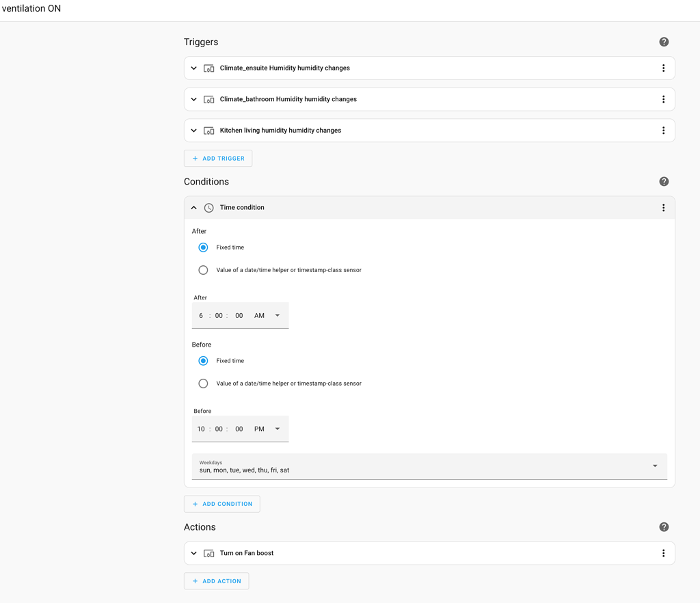Open the overflow menu of the Time condition
The width and height of the screenshot is (700, 603).
tap(663, 207)
